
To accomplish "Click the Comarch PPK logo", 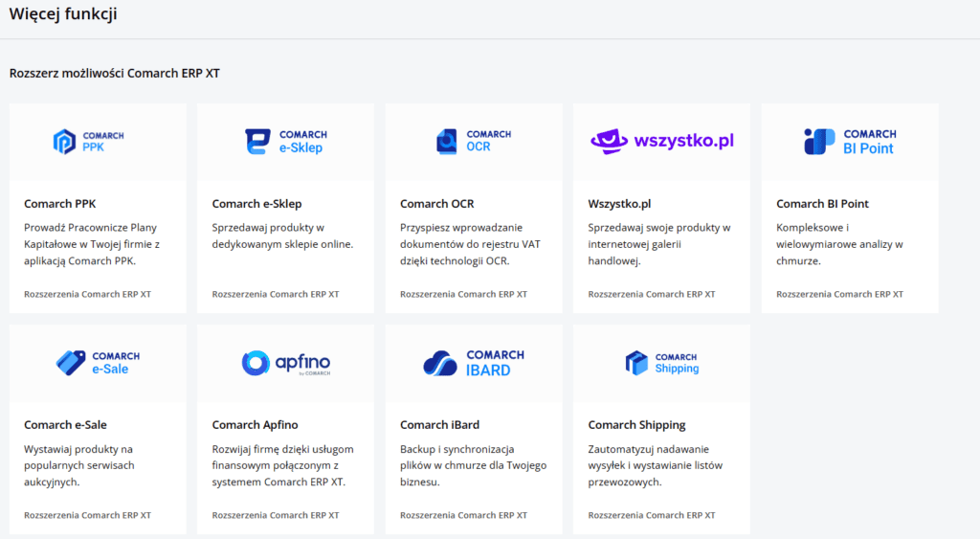I will [88, 142].
